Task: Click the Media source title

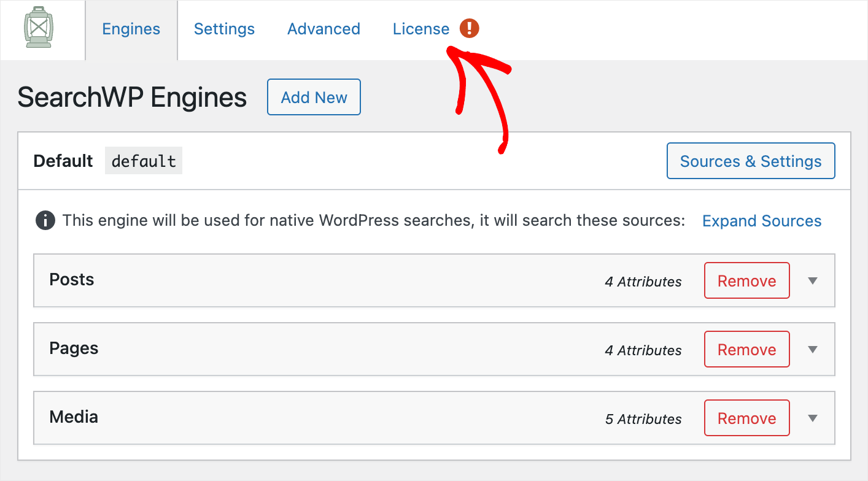Action: pyautogui.click(x=74, y=417)
